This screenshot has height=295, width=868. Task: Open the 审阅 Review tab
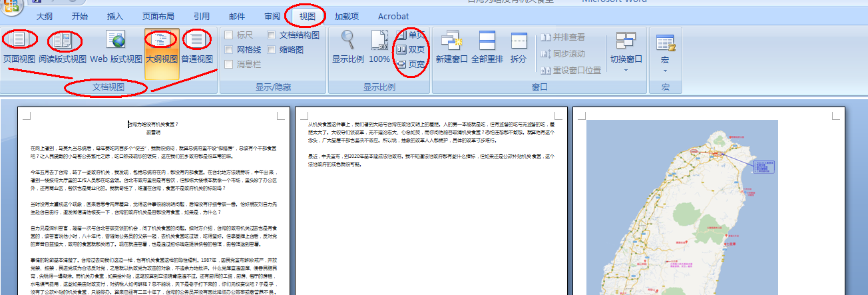coord(272,17)
